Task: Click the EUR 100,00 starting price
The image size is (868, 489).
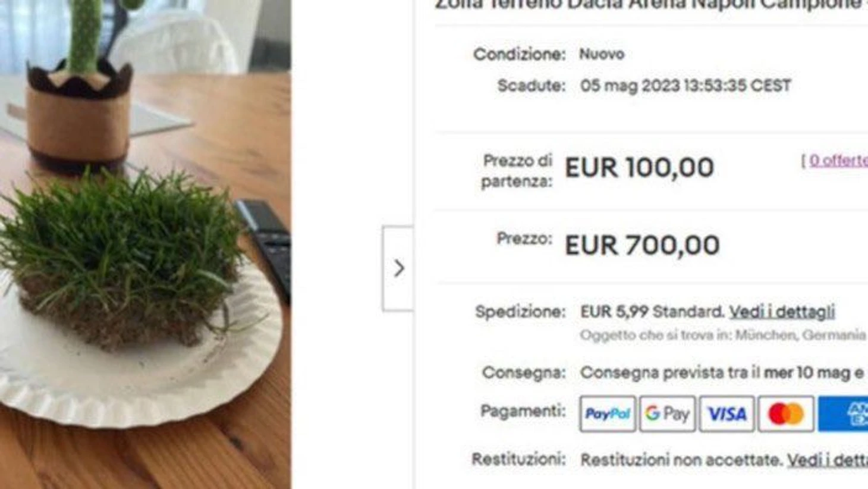Action: [639, 168]
